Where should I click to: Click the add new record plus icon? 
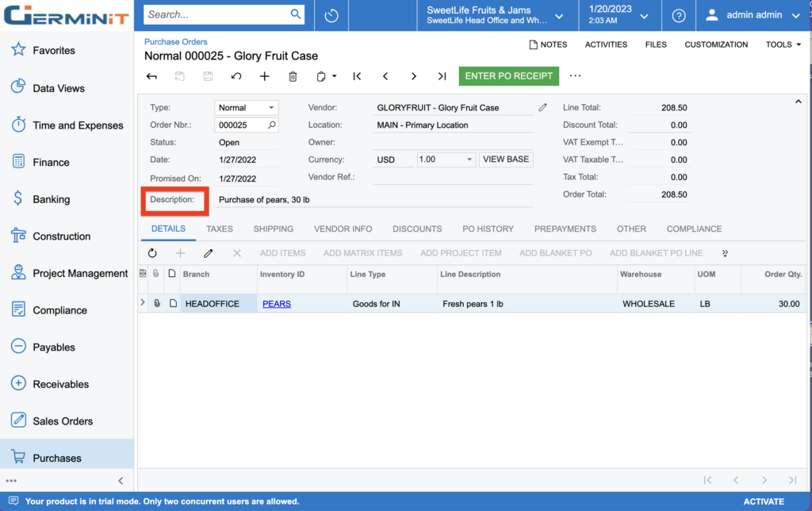265,76
